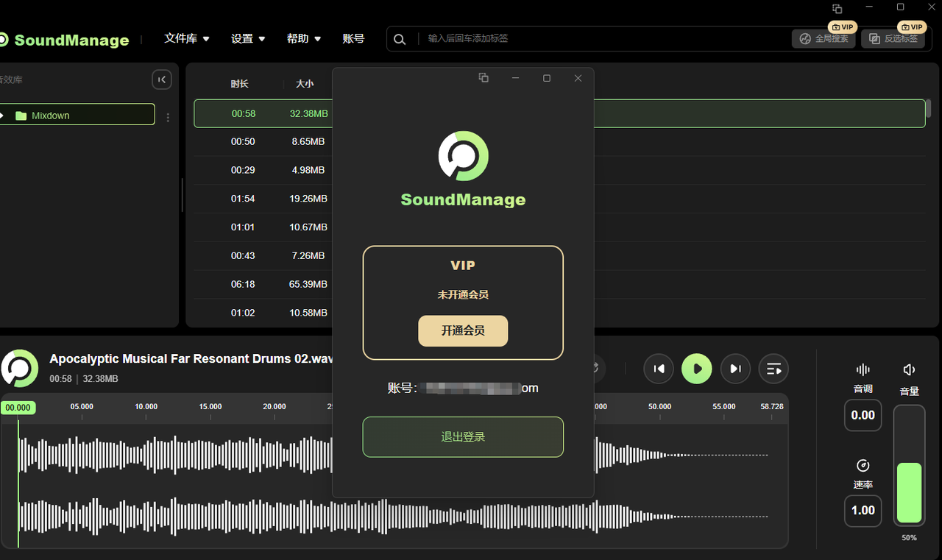942x560 pixels.
Task: Click the search magnifier icon
Action: 400,39
